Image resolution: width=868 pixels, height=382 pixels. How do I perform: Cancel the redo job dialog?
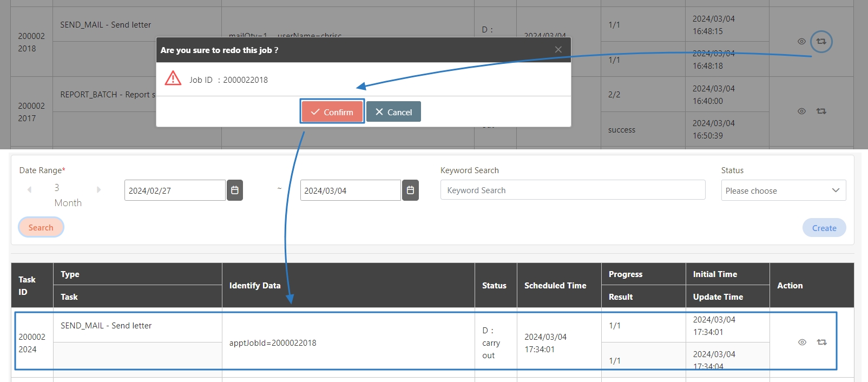tap(393, 112)
